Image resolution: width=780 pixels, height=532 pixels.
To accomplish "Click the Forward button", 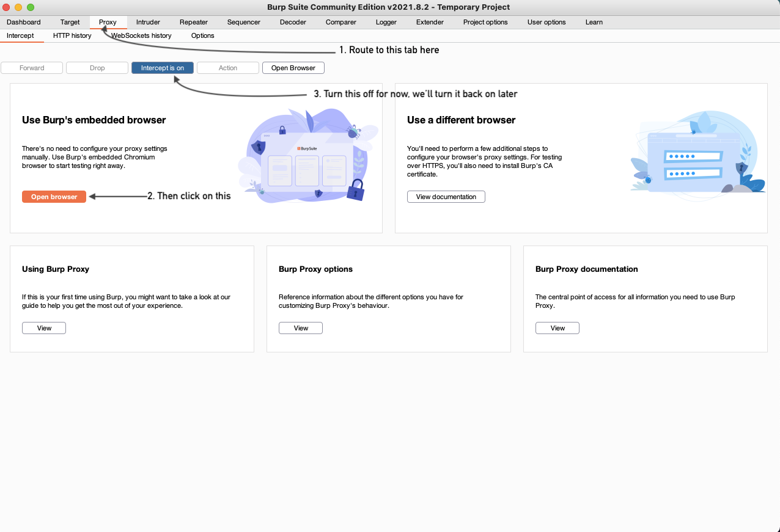I will click(x=32, y=68).
